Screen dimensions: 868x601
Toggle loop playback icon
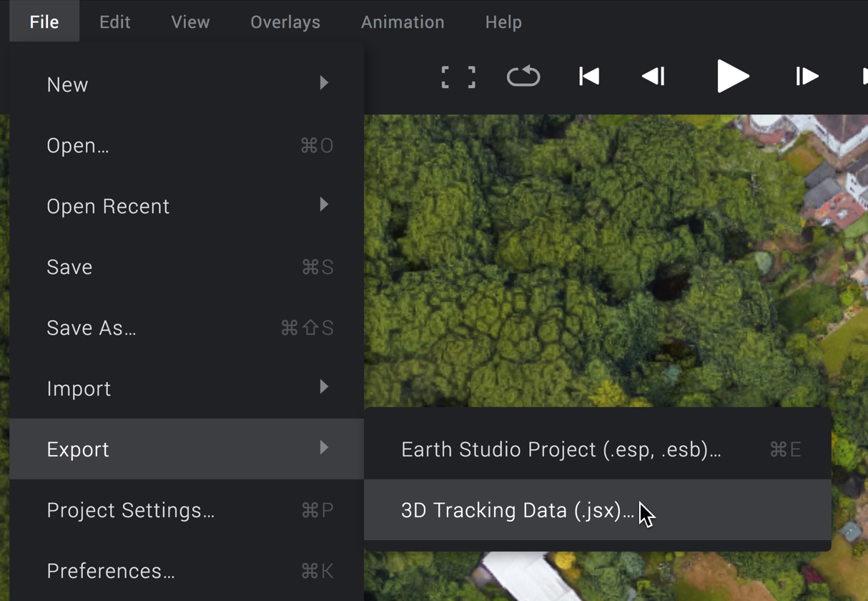523,77
